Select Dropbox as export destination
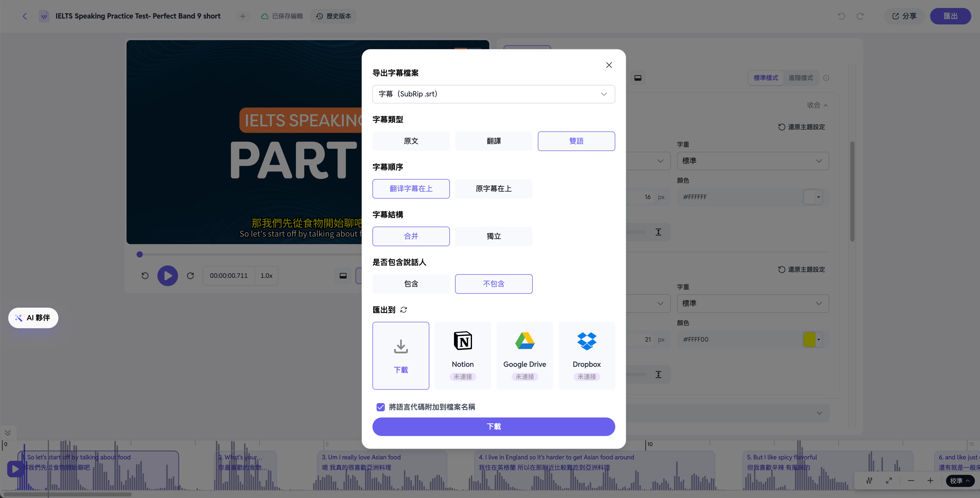 pyautogui.click(x=587, y=355)
